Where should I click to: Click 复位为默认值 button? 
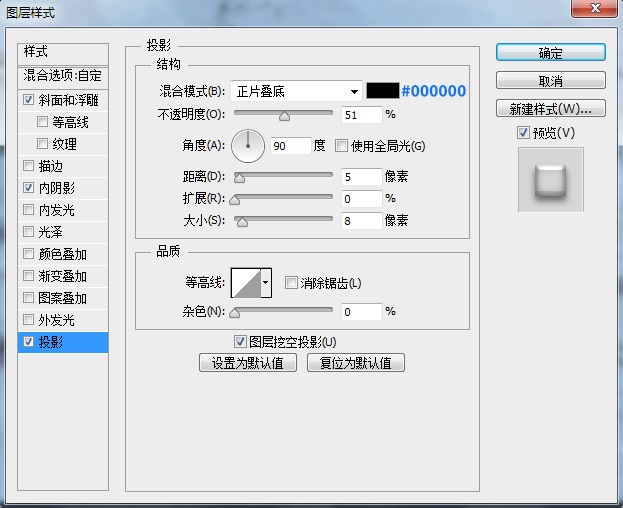tap(356, 363)
